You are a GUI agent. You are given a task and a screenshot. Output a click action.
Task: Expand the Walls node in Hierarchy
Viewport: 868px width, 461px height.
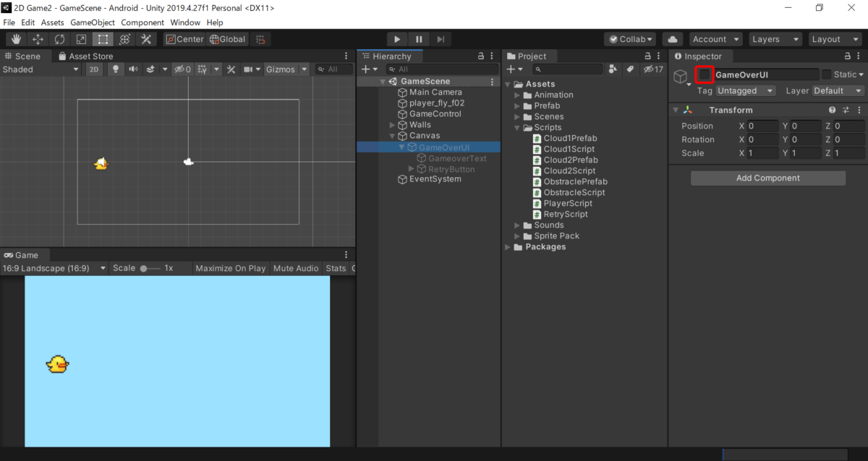click(393, 125)
